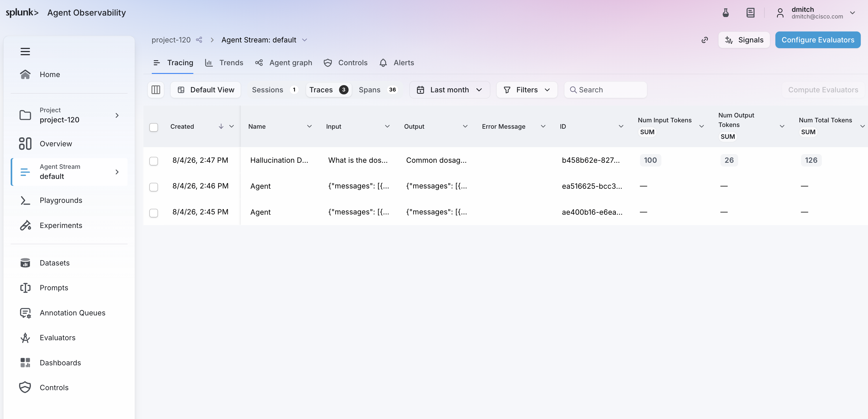Click the Annotation Queues icon
The image size is (868, 419).
(x=25, y=313)
